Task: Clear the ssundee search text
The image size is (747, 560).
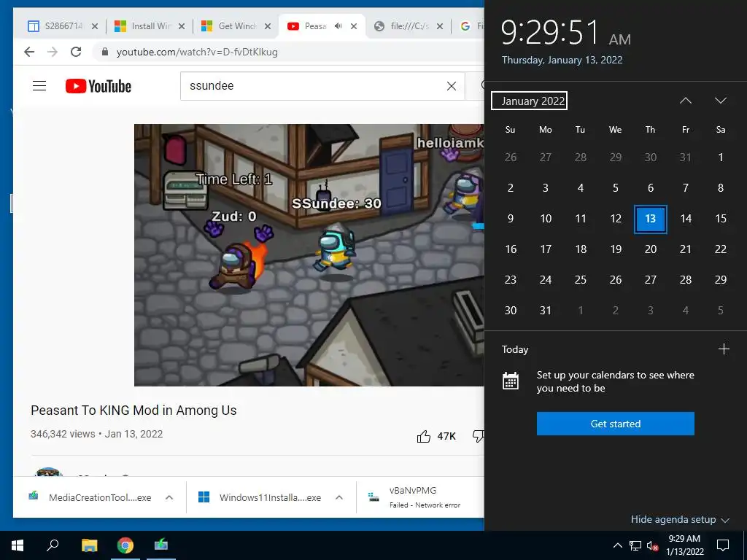Action: coord(451,86)
